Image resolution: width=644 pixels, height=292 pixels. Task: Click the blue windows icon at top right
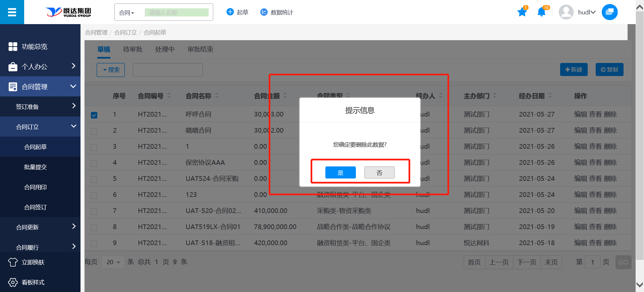pyautogui.click(x=609, y=12)
